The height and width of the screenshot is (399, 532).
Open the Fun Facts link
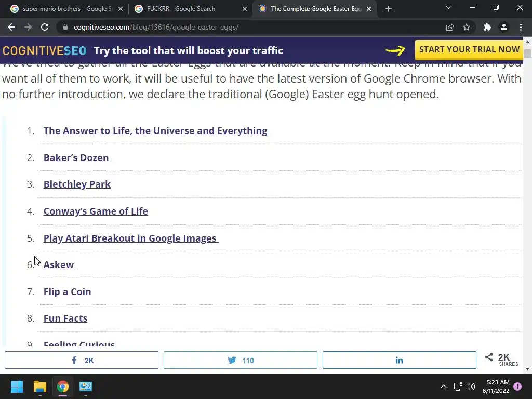tap(65, 318)
